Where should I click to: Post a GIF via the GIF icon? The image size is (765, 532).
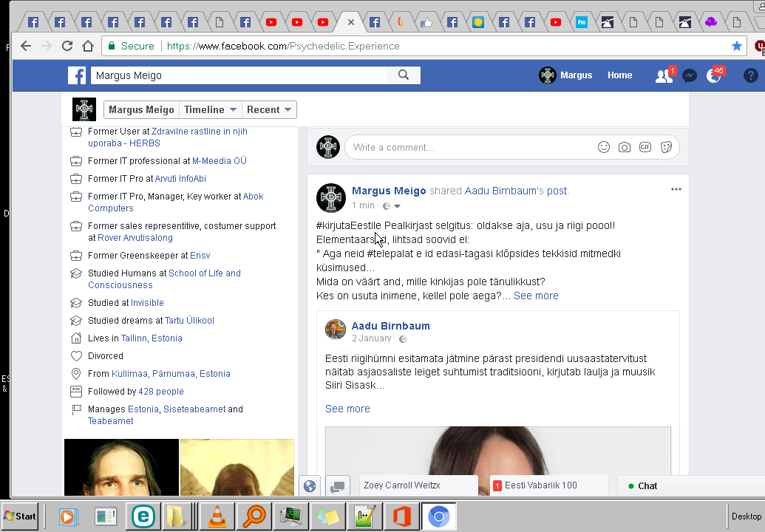point(645,147)
